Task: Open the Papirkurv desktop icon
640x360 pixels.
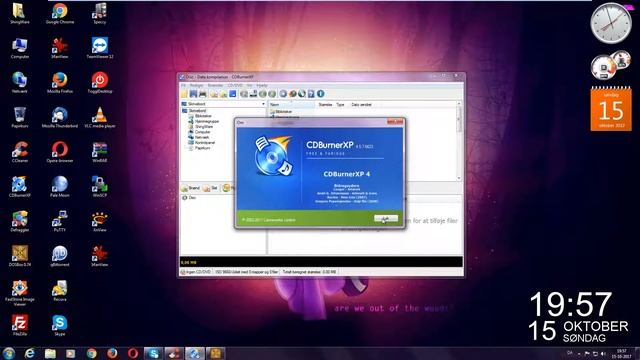Action: (x=20, y=117)
